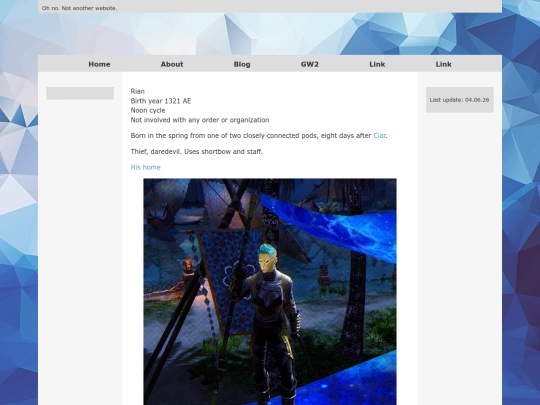Viewport: 540px width, 405px height.
Task: Open the 'His home' link
Action: (x=145, y=167)
